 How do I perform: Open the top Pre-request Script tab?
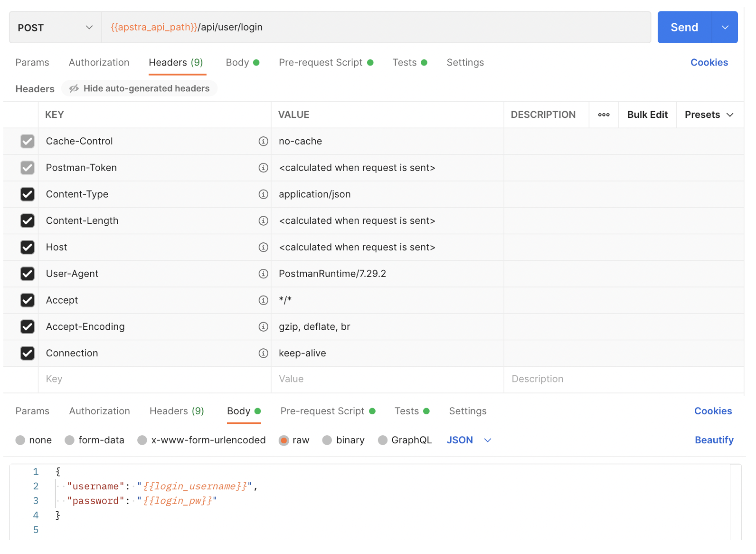[x=321, y=62]
